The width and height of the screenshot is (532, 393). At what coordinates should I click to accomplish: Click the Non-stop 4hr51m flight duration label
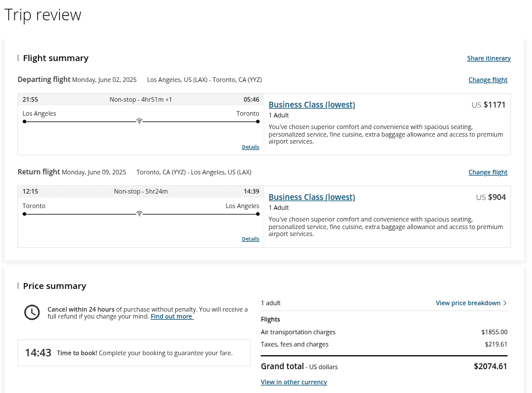[x=141, y=99]
